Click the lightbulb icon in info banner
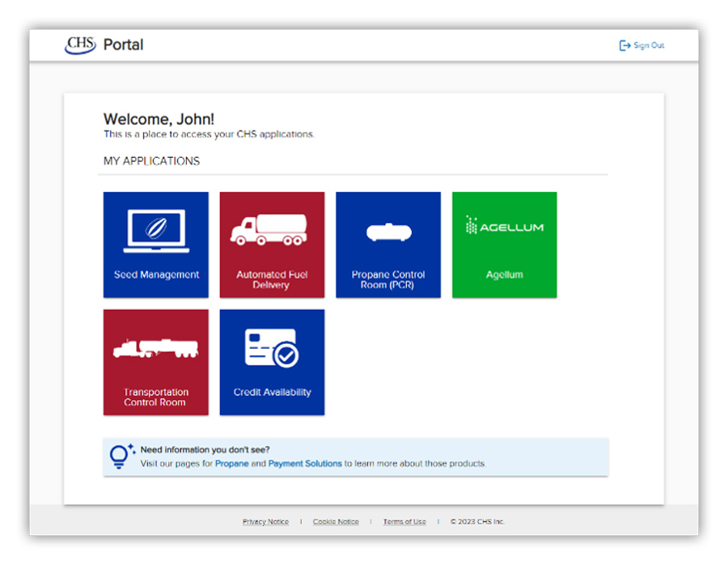This screenshot has height=565, width=728. click(x=121, y=457)
